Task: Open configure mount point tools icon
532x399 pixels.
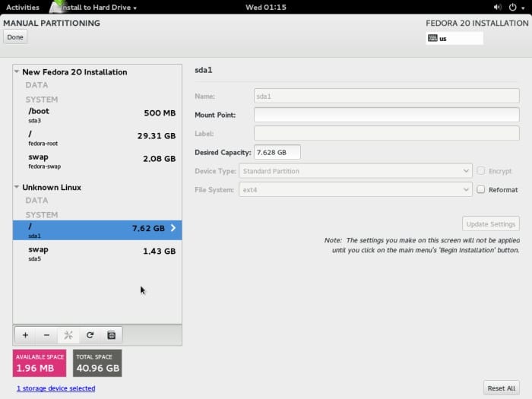Action: (68, 335)
